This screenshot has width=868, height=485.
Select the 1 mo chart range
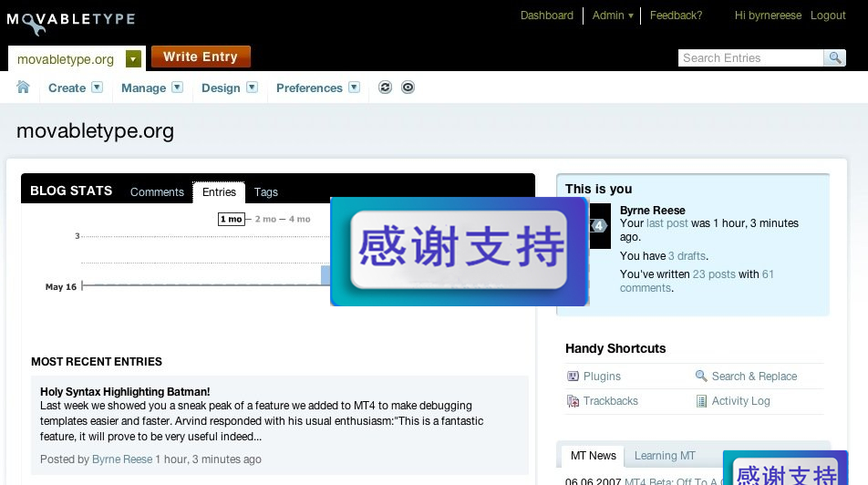232,219
